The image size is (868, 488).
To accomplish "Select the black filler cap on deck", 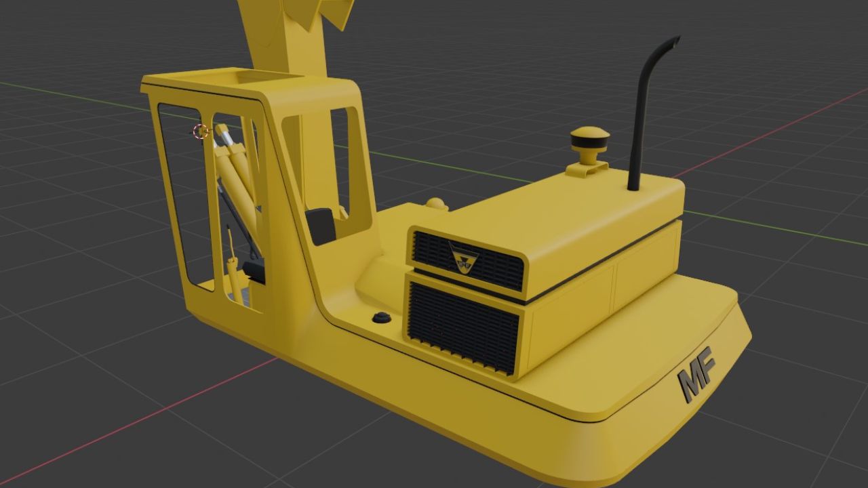I will point(382,317).
